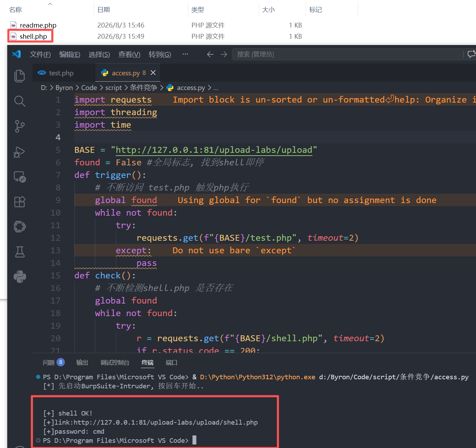476x448 pixels.
Task: Sort file list by 大小 column
Action: point(269,10)
